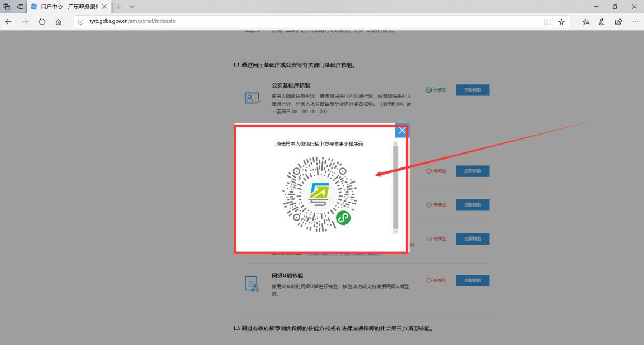This screenshot has height=345, width=644.
Task: Go back to the previous page
Action: [8, 22]
